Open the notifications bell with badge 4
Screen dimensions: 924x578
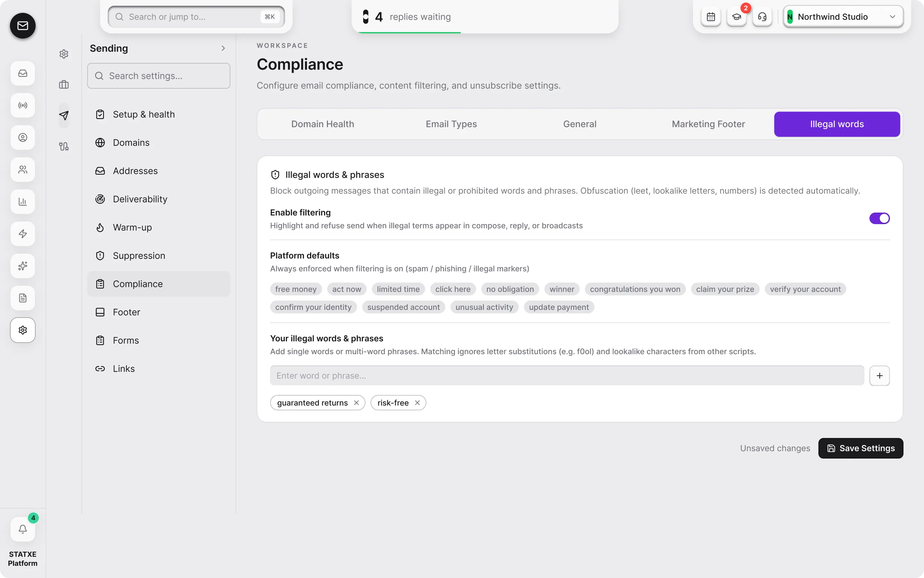[x=22, y=529]
